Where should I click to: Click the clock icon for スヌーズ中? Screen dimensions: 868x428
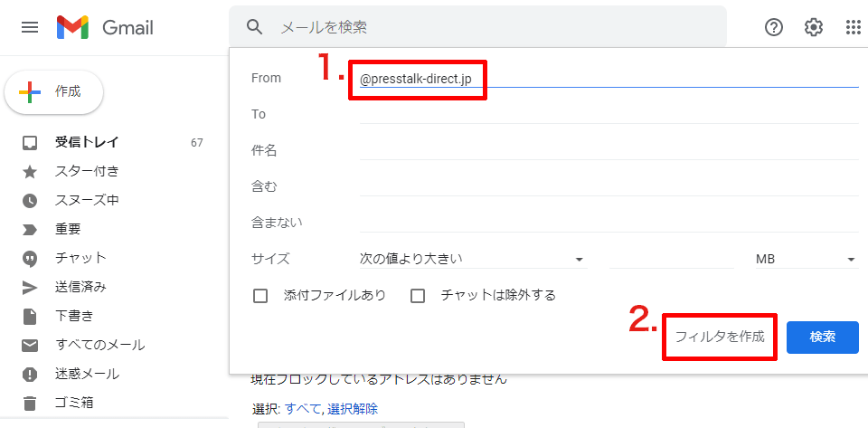point(29,201)
